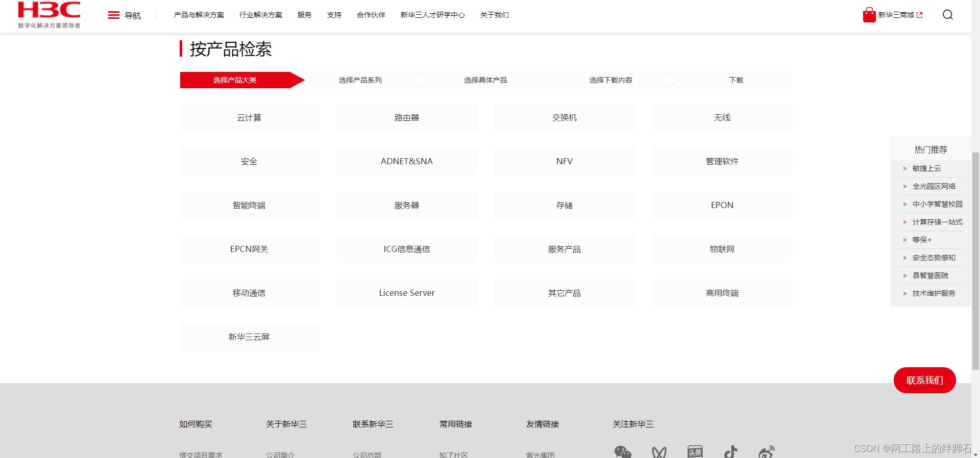Viewport: 980px width, 458px height.
Task: Open 关于我们 menu item
Action: click(495, 15)
